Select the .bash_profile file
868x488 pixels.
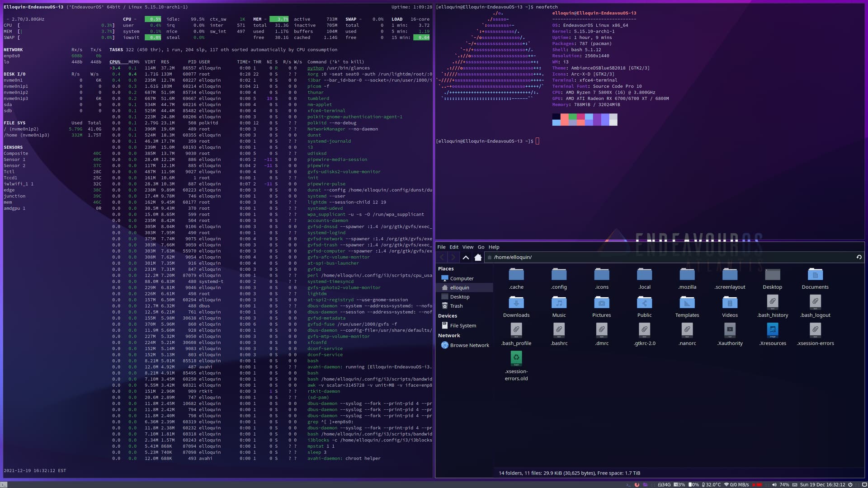(516, 334)
